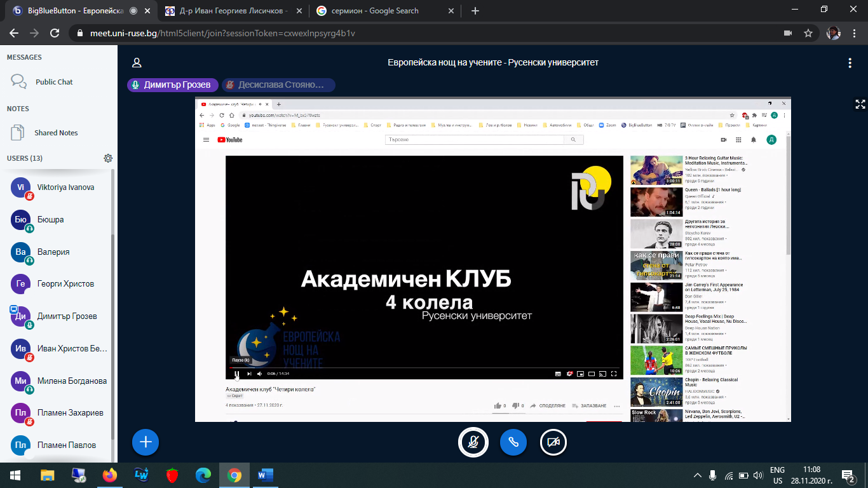Unmute the microphone
The height and width of the screenshot is (488, 868).
(x=473, y=442)
